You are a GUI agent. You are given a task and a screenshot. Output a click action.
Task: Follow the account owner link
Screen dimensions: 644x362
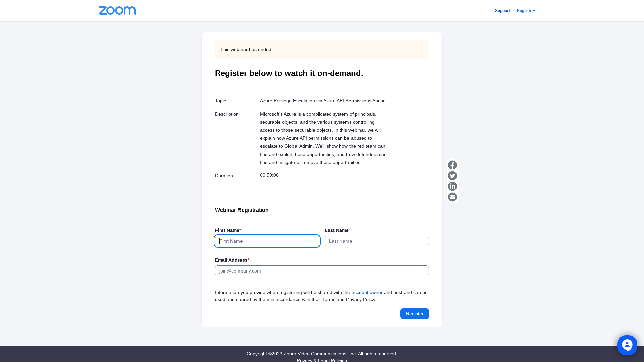click(x=367, y=292)
